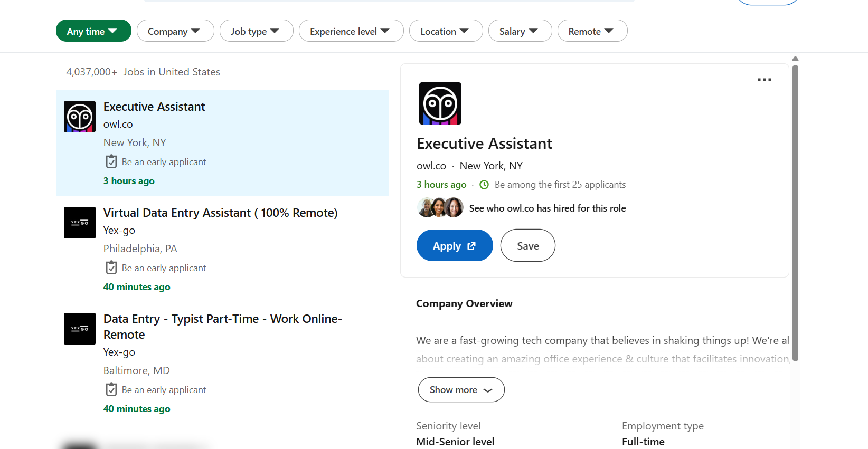Screen dimensions: 868x449
Task: Click the details pane vertical scrollbar thumb
Action: click(x=795, y=213)
